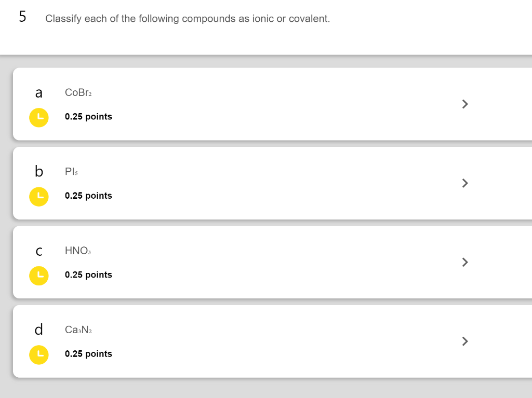532x398 pixels.
Task: Expand part c for HNO3 with the chevron
Action: pyautogui.click(x=464, y=262)
